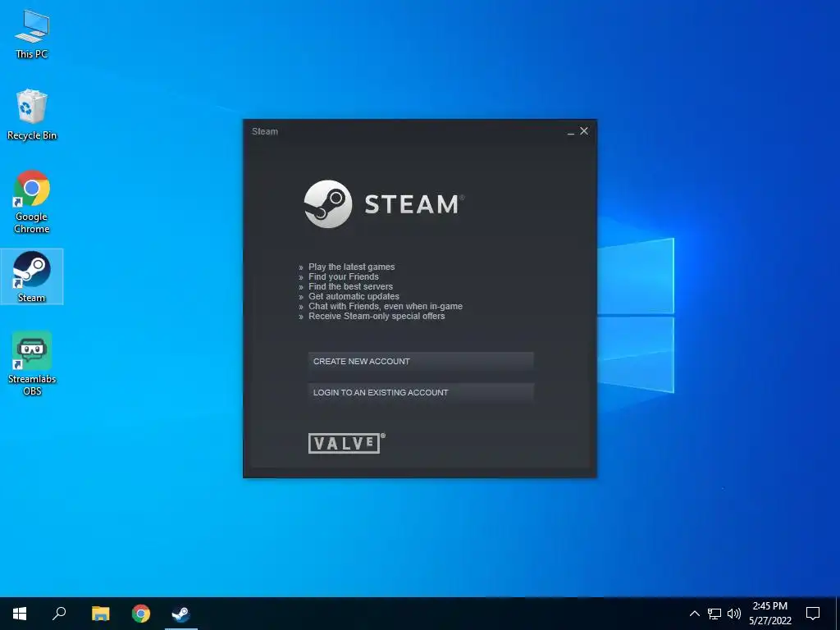Screen dimensions: 840x630
Task: Click the text 'Get automatic updates'
Action: 354,296
